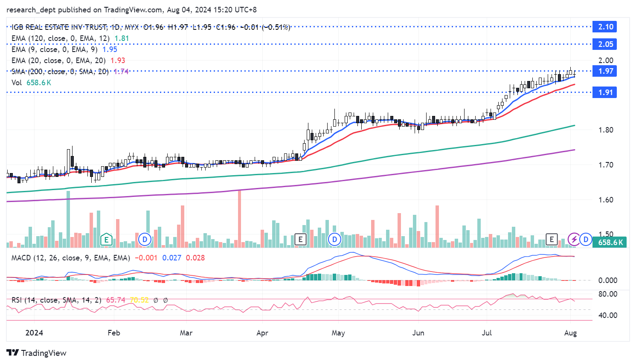This screenshot has width=636, height=364.
Task: Open the dividend D marker in August
Action: pos(586,240)
